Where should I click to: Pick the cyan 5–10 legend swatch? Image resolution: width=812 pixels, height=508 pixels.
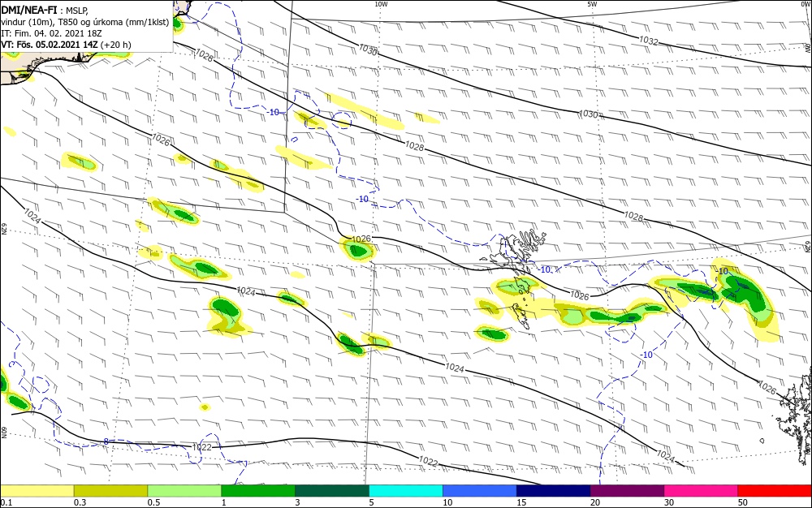406,491
